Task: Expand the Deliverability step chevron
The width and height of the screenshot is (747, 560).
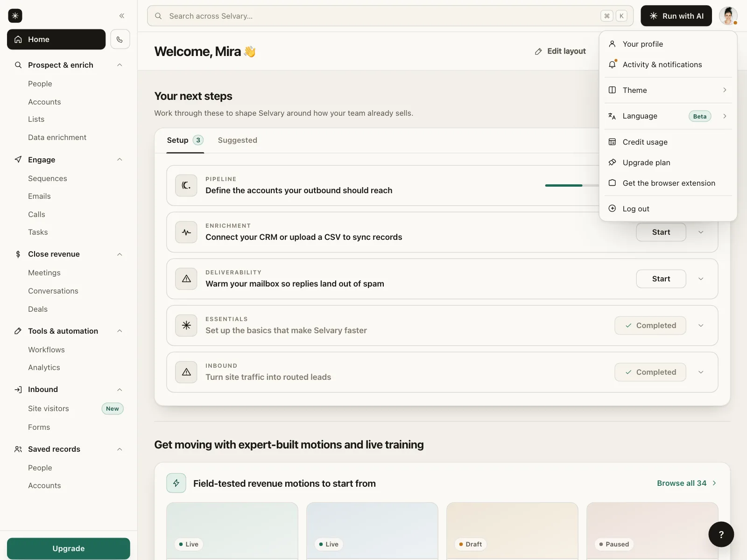Action: click(701, 279)
